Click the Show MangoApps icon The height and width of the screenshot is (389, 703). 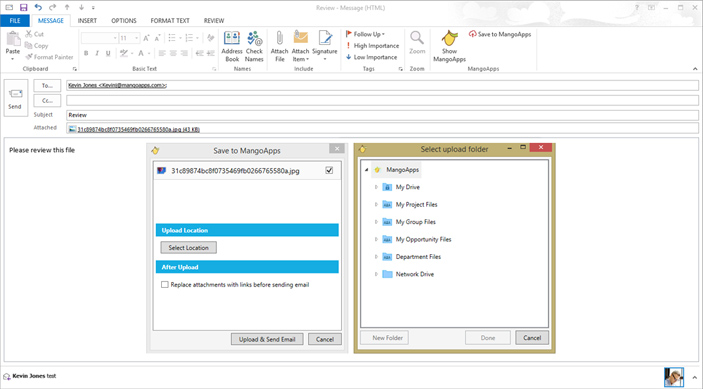pyautogui.click(x=449, y=38)
